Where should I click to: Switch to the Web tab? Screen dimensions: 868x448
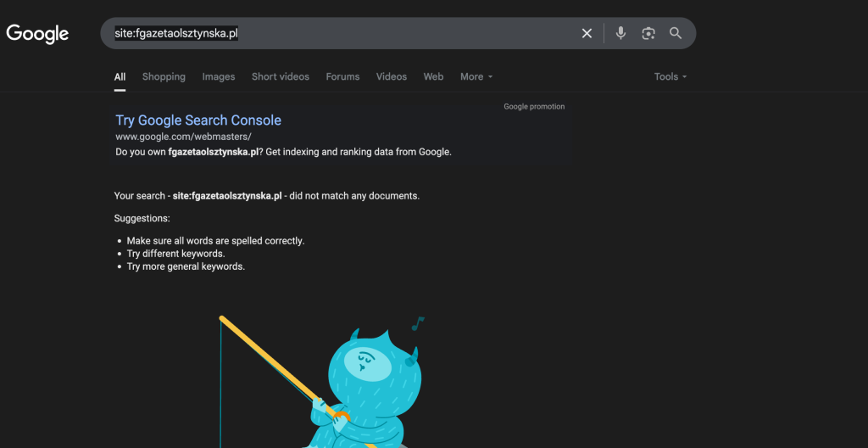coord(433,76)
